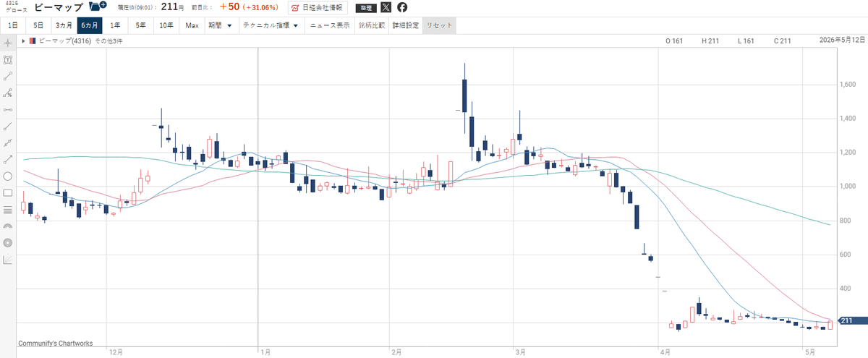868x358 pixels.
Task: Click the 2026年5月12日 date label
Action: 843,41
